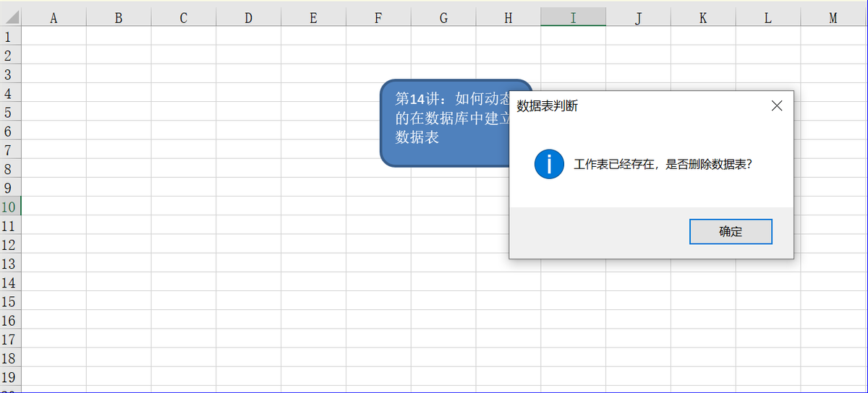Click the blue information icon in dialog
868x393 pixels.
[549, 164]
